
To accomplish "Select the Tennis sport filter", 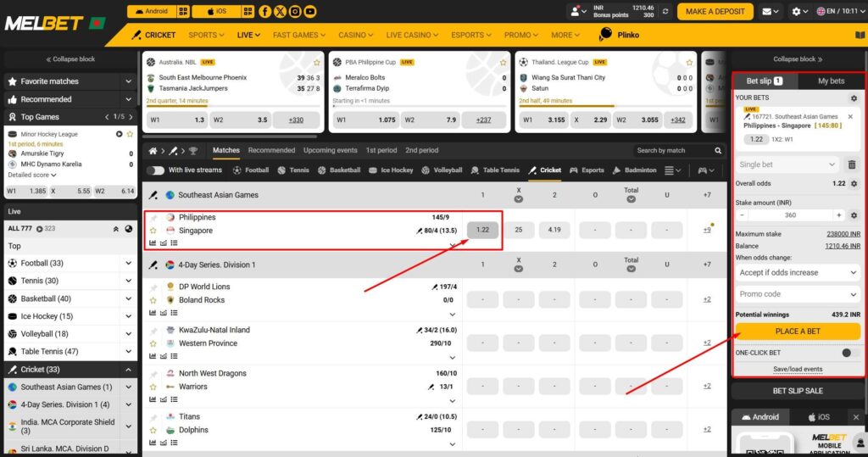I will pos(293,170).
